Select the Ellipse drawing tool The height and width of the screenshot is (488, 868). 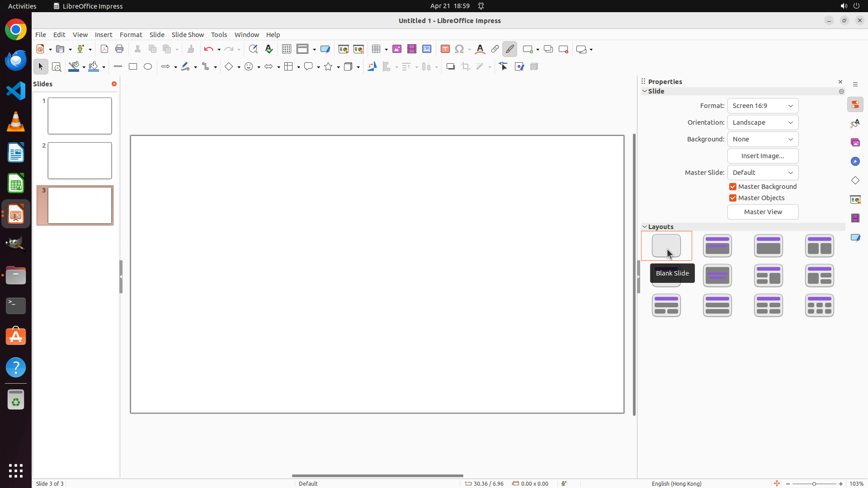(x=148, y=67)
